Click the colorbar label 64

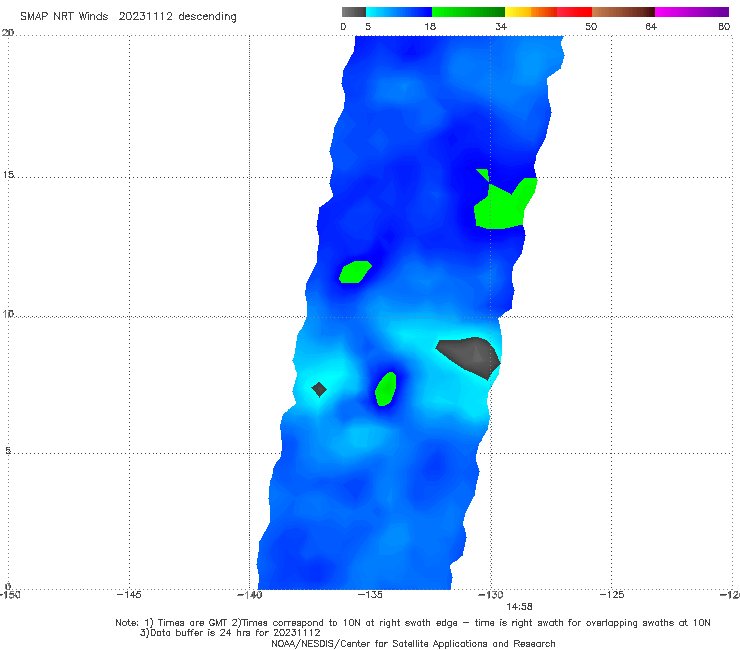[651, 27]
